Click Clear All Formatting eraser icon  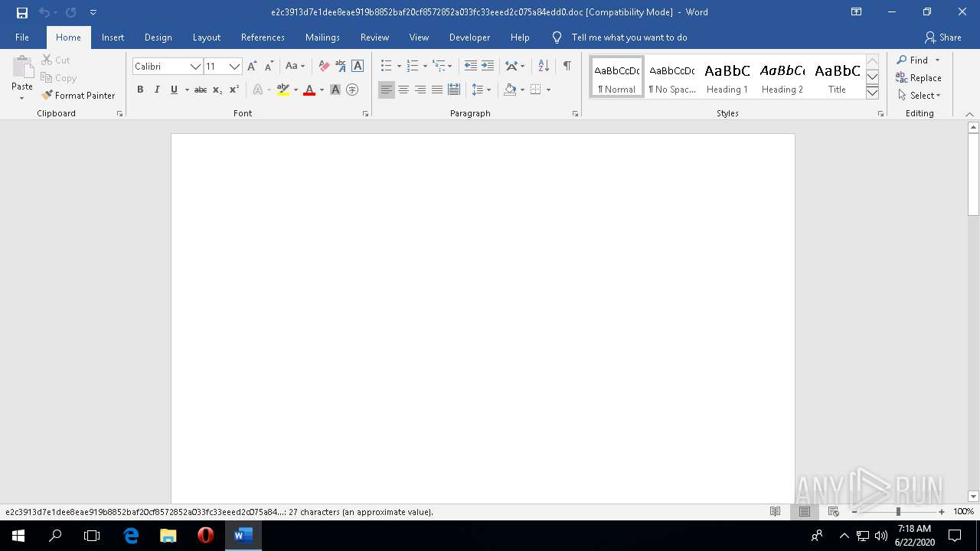coord(324,67)
